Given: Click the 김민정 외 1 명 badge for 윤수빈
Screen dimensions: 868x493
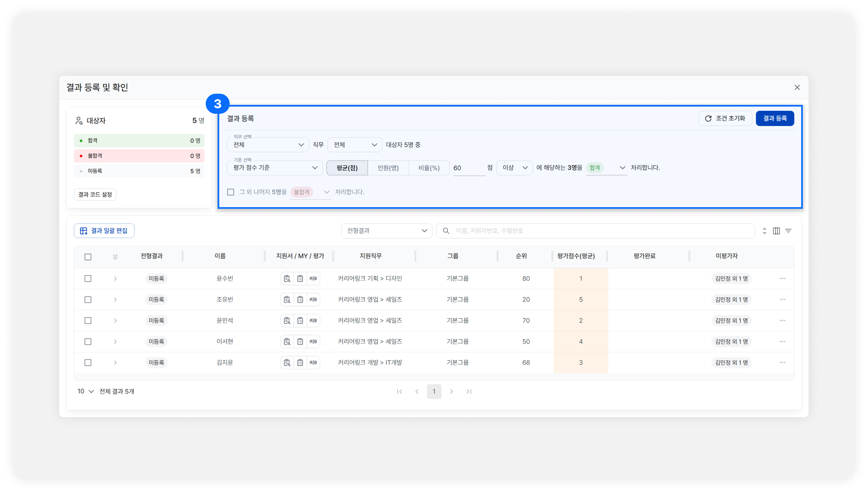Looking at the screenshot, I should [731, 278].
